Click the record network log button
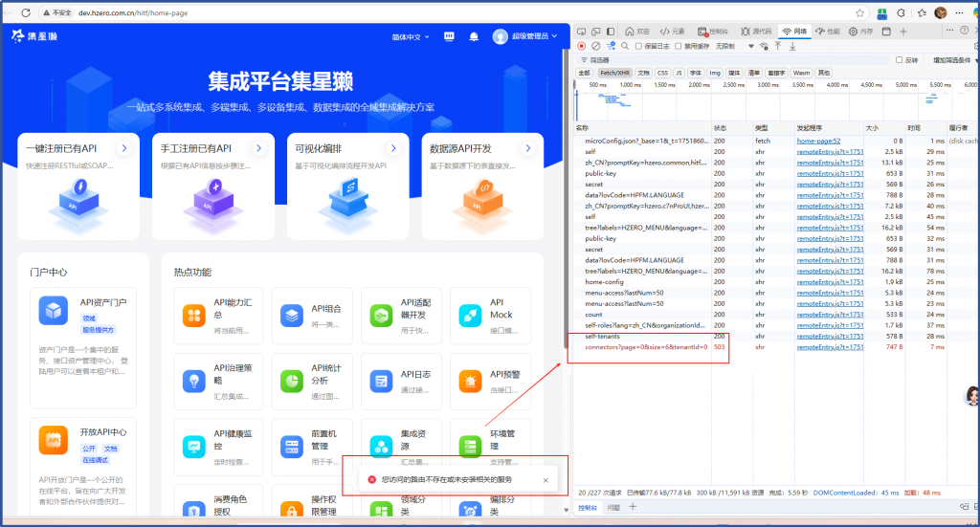Screen dimensions: 980x527 coord(581,46)
